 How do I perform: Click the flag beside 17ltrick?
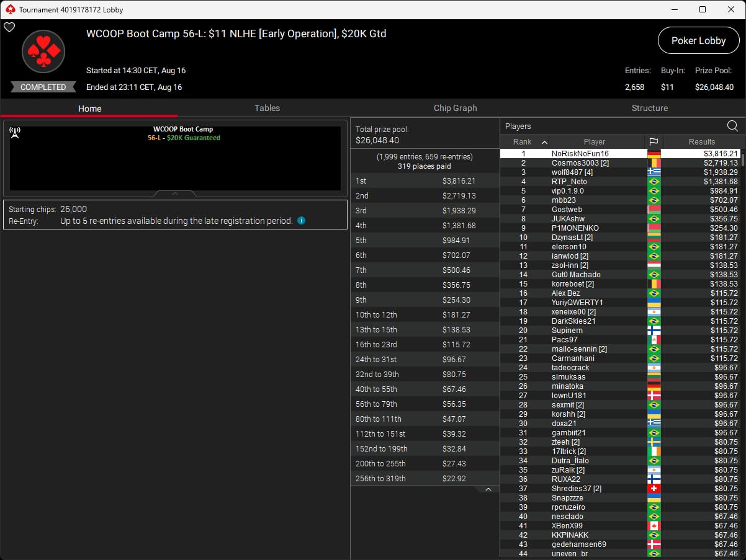point(654,451)
